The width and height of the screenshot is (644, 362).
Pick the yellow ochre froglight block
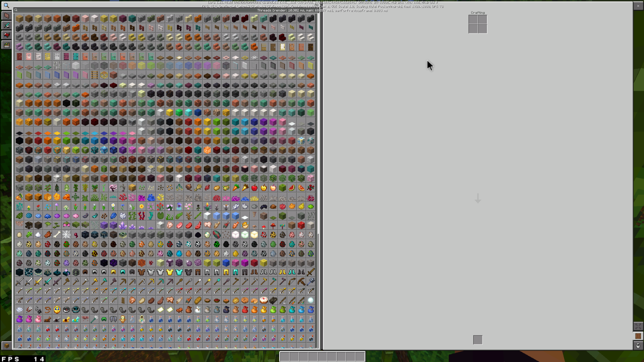click(254, 235)
